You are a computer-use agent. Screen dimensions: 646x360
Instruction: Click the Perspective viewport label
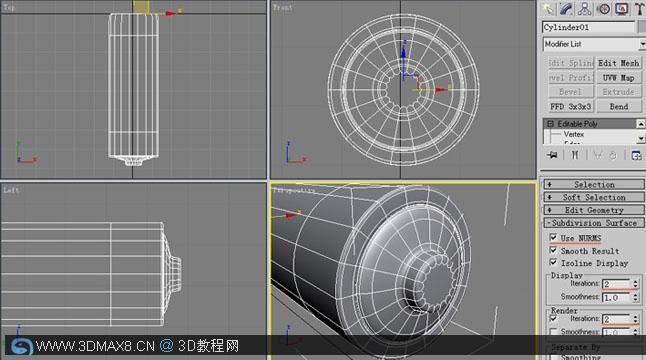click(294, 191)
